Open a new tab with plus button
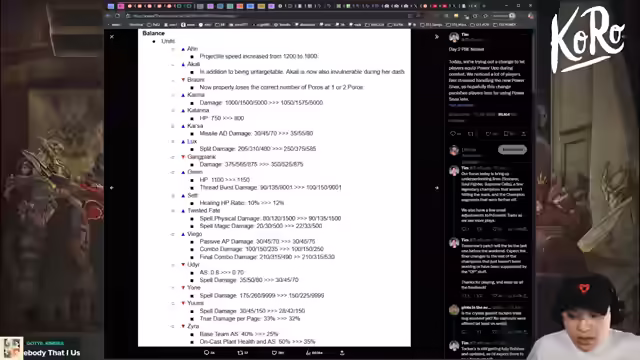640x360 pixels. [484, 6]
